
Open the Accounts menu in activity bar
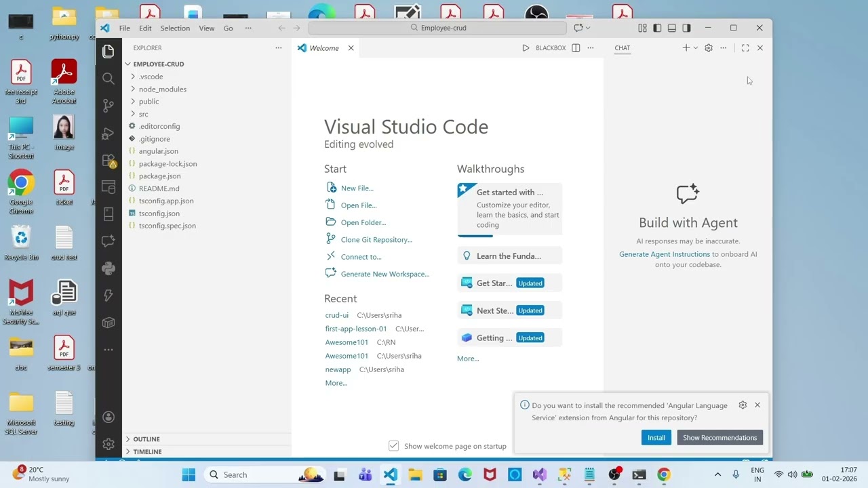coord(108,417)
